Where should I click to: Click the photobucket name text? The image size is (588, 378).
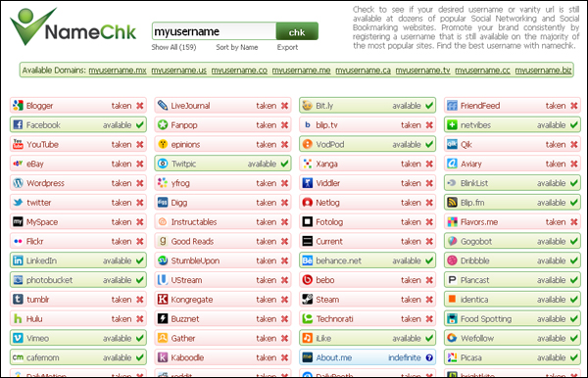click(50, 280)
